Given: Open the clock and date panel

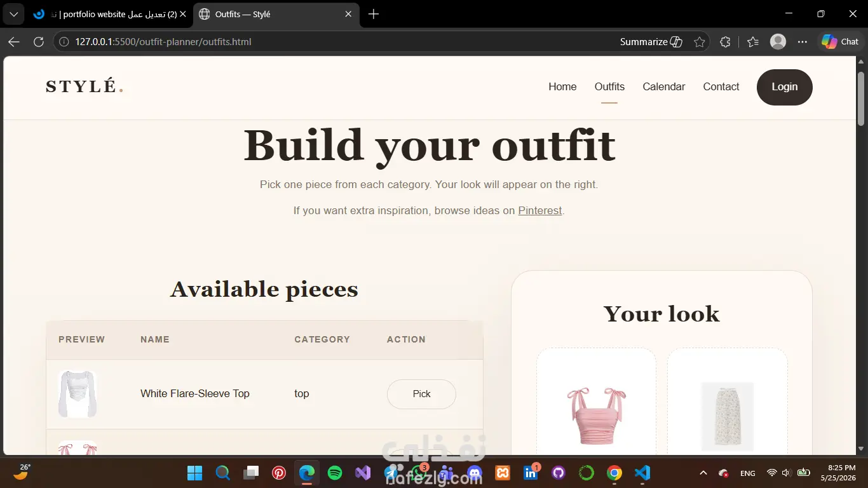Looking at the screenshot, I should [x=839, y=473].
